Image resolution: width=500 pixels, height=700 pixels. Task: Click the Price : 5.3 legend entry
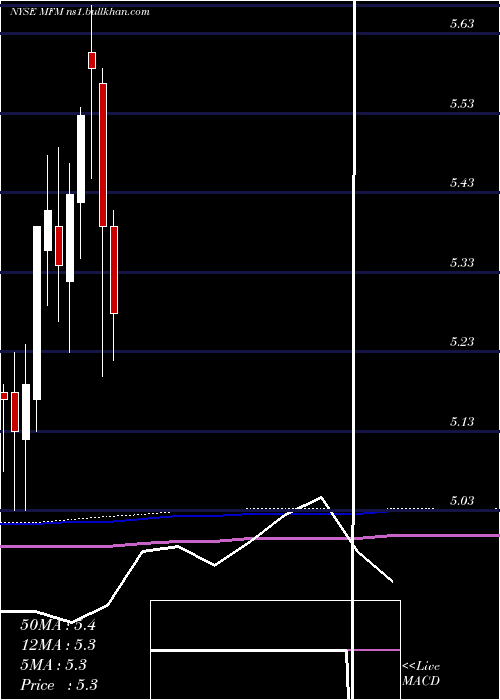tap(59, 685)
